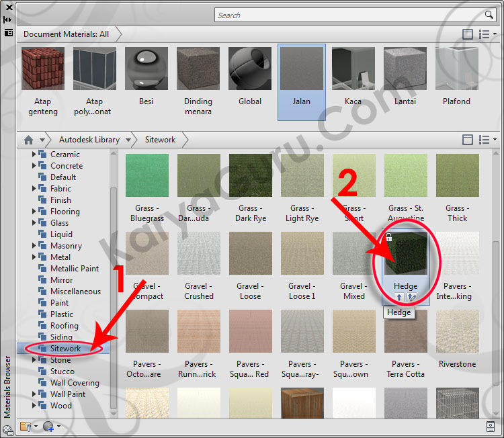The height and width of the screenshot is (438, 504).
Task: Click Hedge's add to document arrow button
Action: [399, 298]
